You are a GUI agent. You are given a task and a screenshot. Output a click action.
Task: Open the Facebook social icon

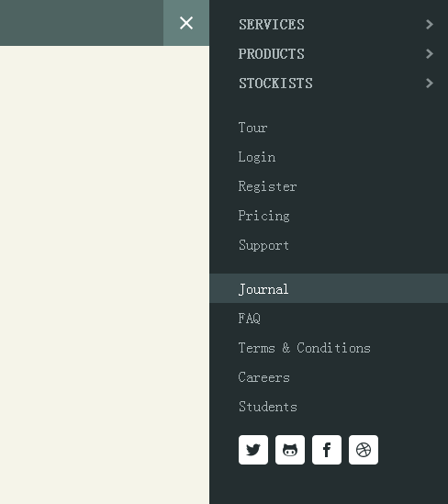pos(327,450)
